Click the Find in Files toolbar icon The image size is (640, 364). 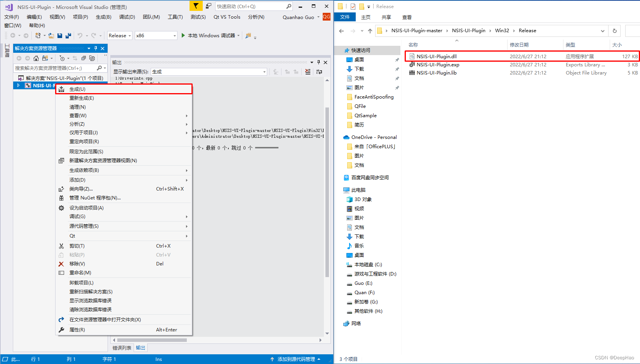tap(248, 36)
